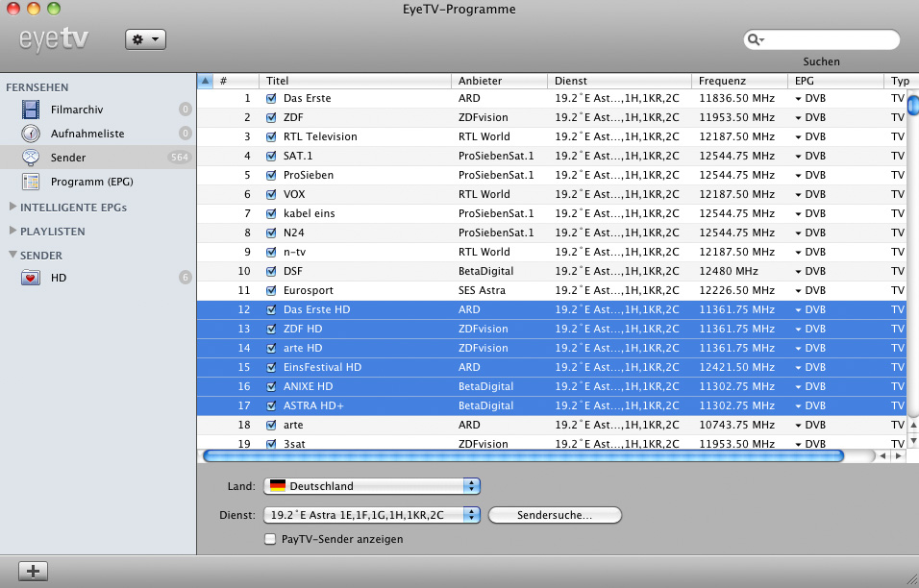Click the Aufnahmeliste clock icon

coord(31,134)
